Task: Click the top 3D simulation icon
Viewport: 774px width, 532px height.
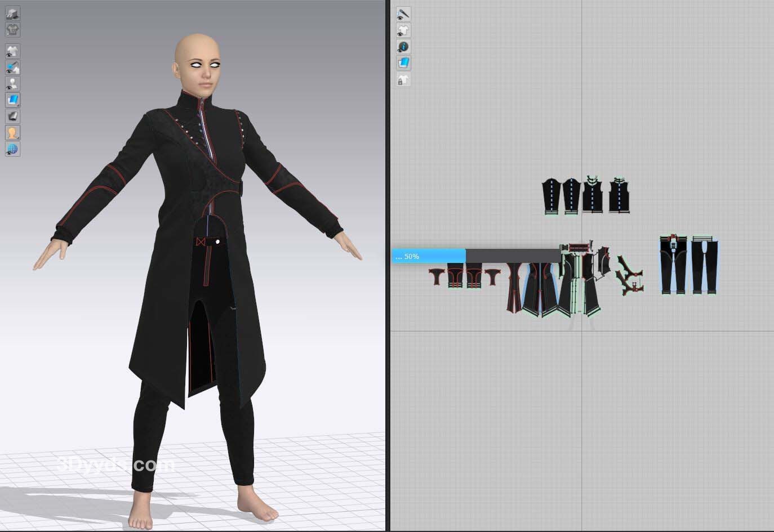Action: coord(12,14)
